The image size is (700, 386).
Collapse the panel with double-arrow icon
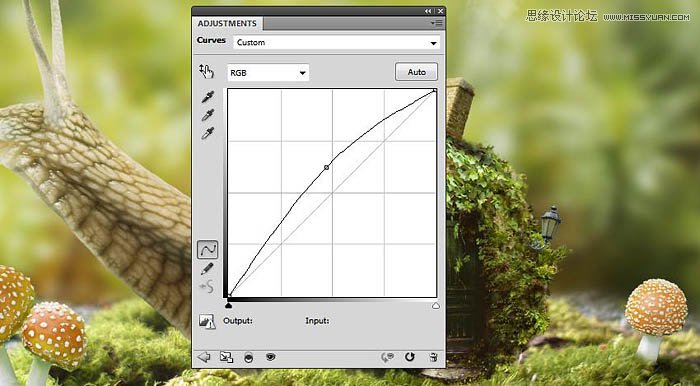(428, 11)
